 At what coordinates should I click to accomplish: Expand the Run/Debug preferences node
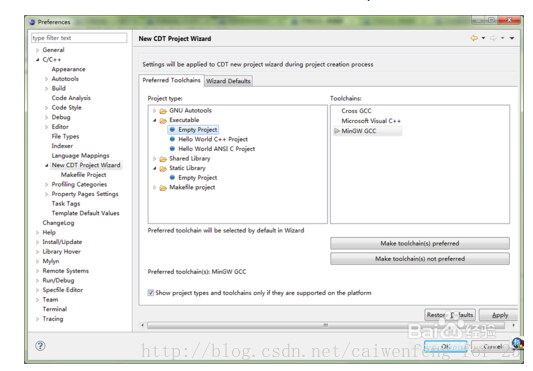(x=37, y=281)
